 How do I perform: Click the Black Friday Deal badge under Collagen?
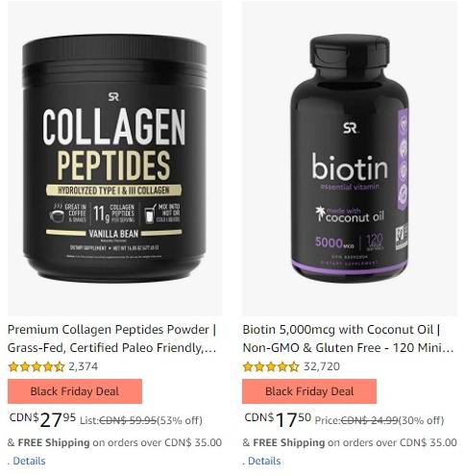point(75,391)
